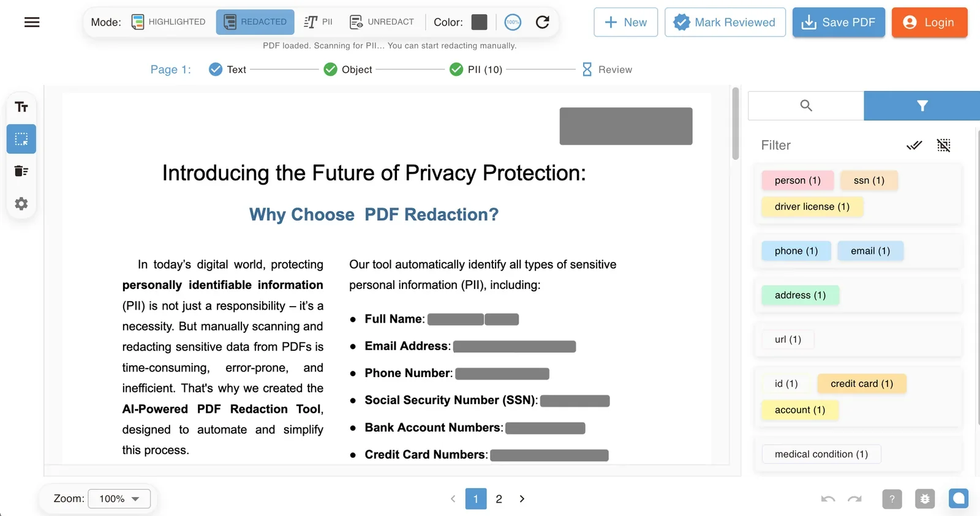
Task: Toggle the address (1) filter chip
Action: tap(800, 295)
